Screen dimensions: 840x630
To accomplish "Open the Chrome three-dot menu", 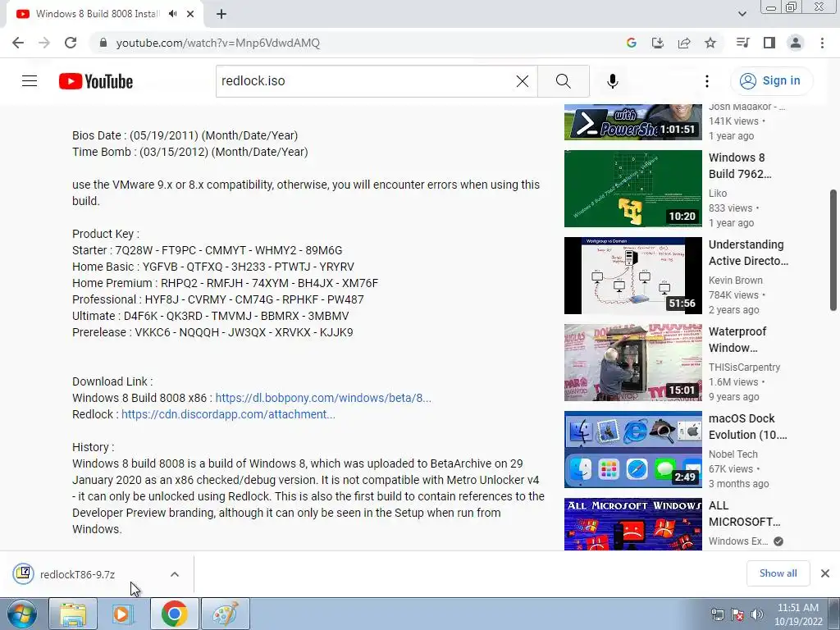I will [x=822, y=43].
